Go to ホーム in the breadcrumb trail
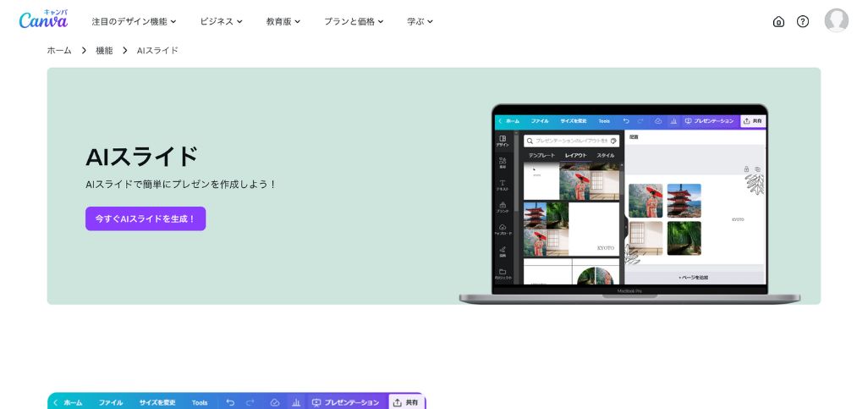Screen dimensions: 868x409 coord(59,51)
